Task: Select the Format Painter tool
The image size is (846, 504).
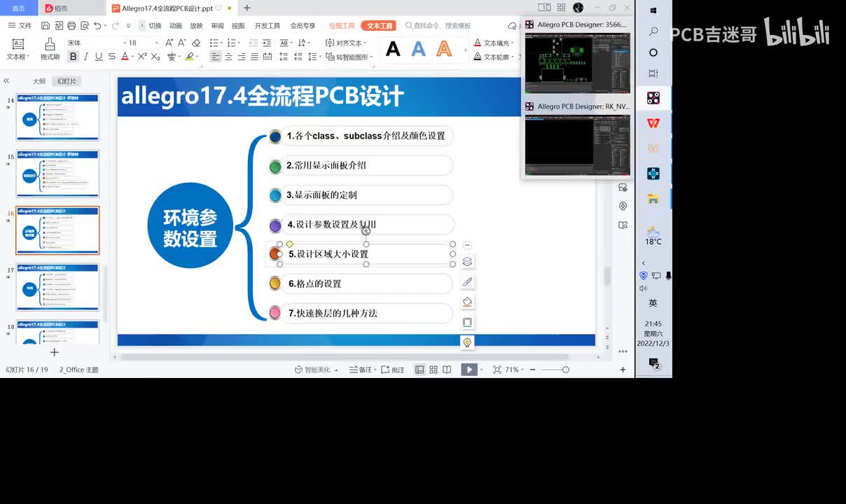Action: click(x=50, y=49)
